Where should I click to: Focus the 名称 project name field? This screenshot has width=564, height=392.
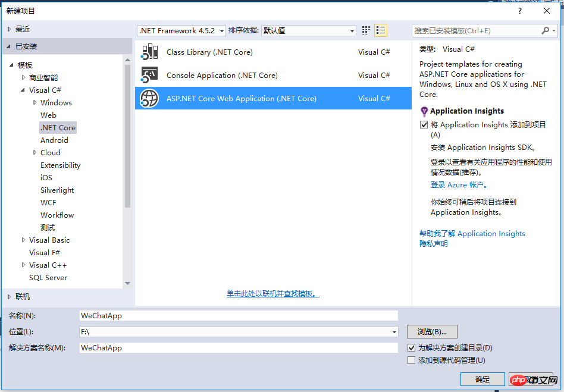[x=239, y=316]
